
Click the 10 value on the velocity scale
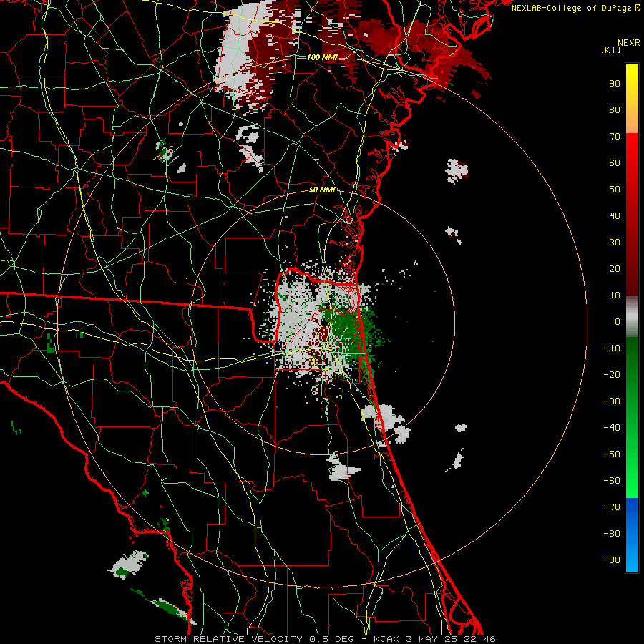615,296
